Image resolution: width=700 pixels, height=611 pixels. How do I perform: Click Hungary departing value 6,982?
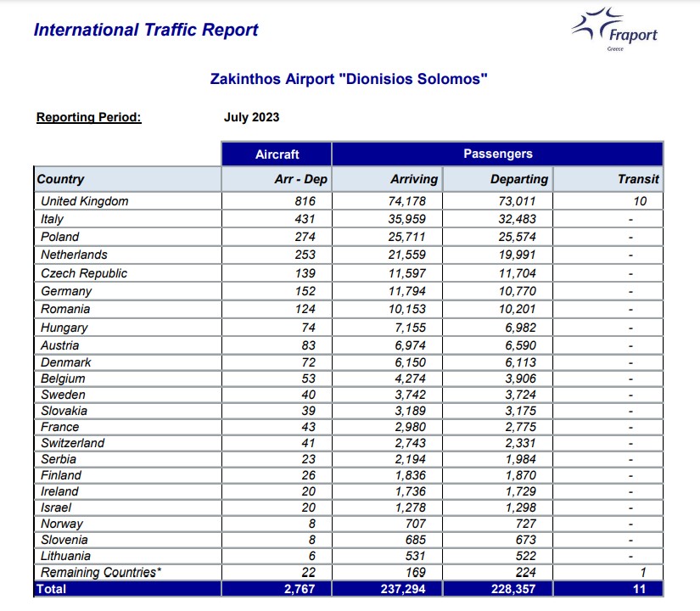pyautogui.click(x=520, y=328)
